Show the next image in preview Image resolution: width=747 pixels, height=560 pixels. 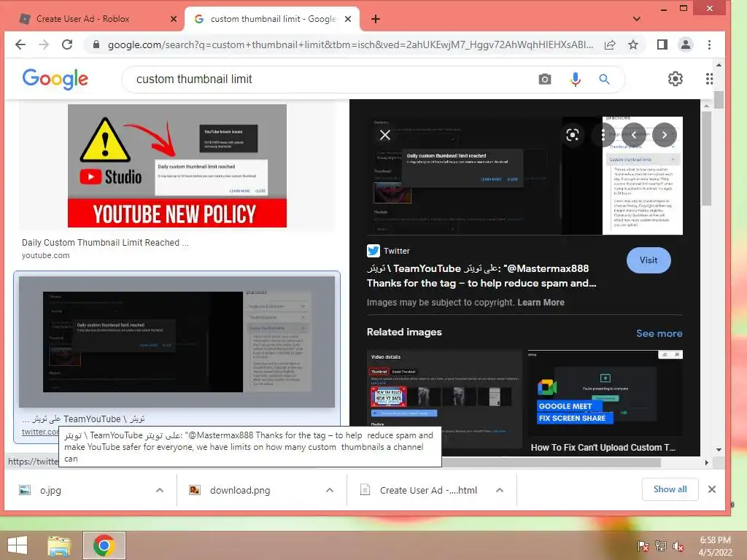pyautogui.click(x=664, y=135)
